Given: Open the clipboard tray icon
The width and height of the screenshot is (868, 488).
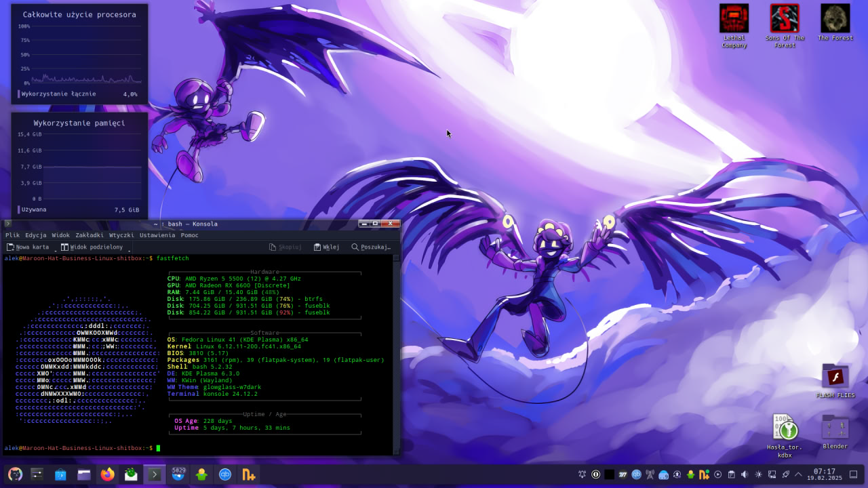Looking at the screenshot, I should 731,474.
